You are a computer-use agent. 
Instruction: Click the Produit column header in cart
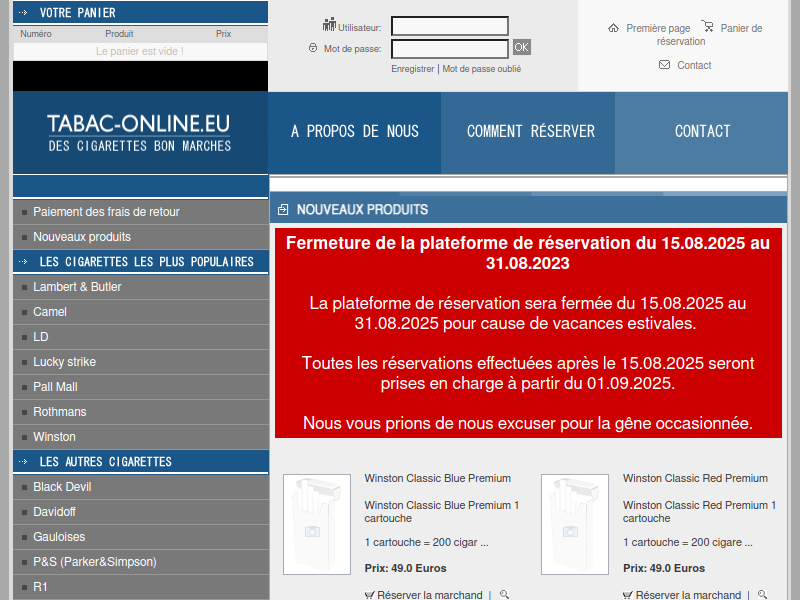pyautogui.click(x=119, y=34)
